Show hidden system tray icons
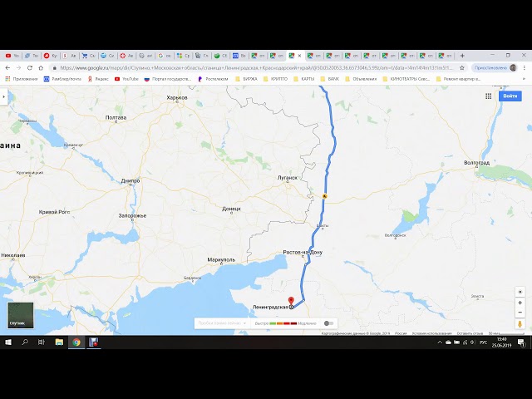The width and height of the screenshot is (532, 399). pyautogui.click(x=440, y=342)
